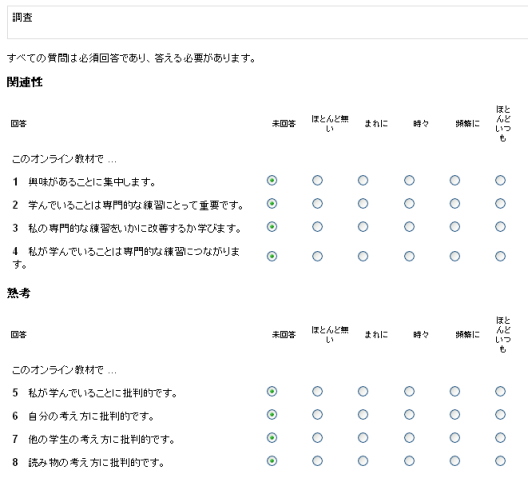Select 時々 for question 3

pos(409,227)
